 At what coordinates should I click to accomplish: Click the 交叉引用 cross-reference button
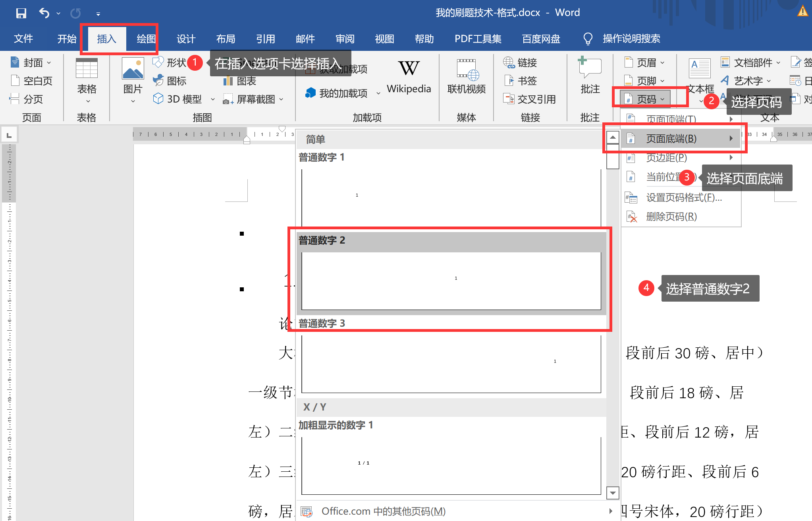point(530,99)
